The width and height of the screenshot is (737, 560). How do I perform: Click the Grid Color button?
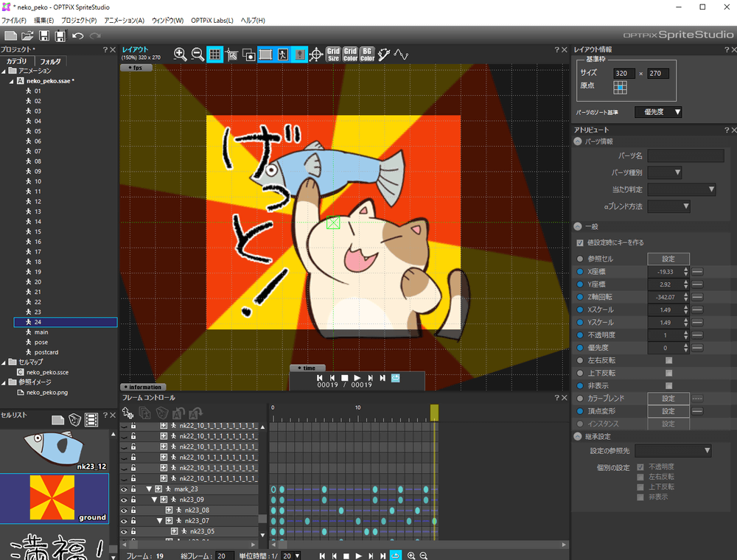click(x=350, y=55)
